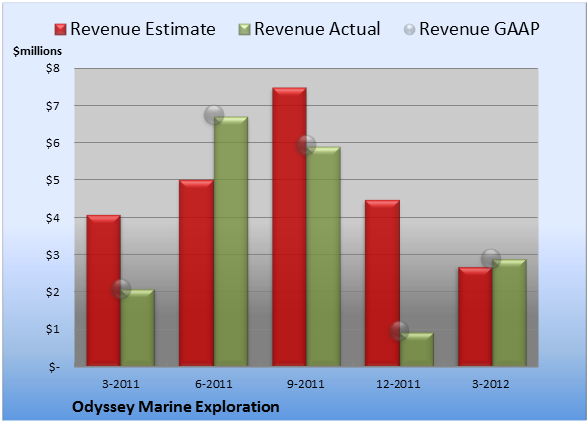The height and width of the screenshot is (422, 588).
Task: Click the '3-2012' x-axis label
Action: point(491,384)
